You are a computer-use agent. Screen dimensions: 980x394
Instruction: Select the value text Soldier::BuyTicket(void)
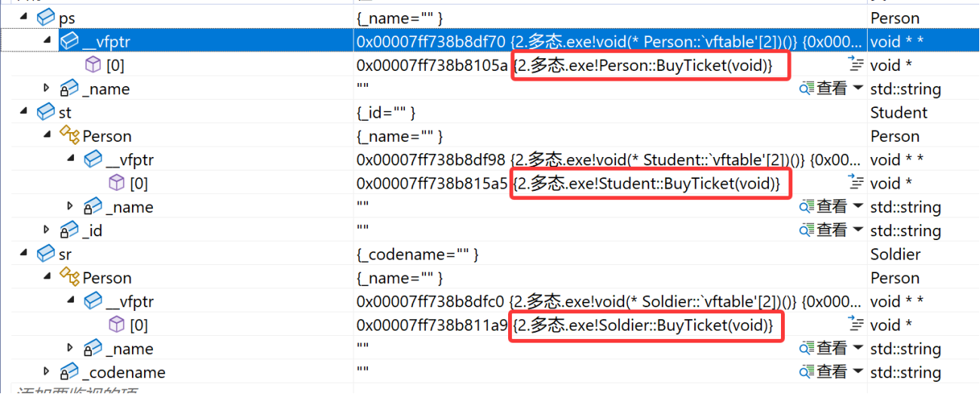coord(684,325)
